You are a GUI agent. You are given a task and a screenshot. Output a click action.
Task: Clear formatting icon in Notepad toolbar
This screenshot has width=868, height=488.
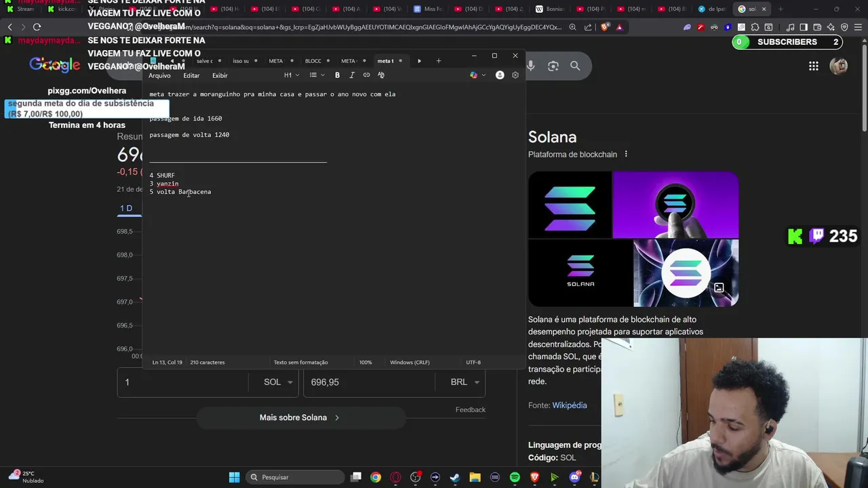pos(381,75)
